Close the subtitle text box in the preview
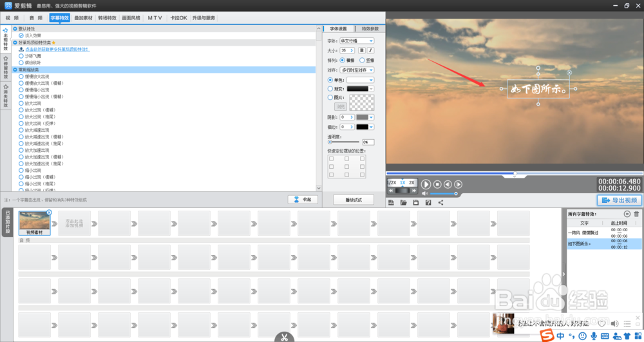Viewport: 644px width, 342px height. point(569,73)
